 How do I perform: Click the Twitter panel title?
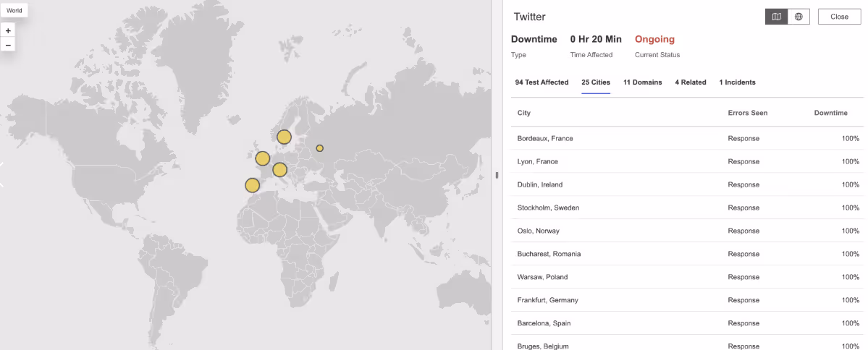click(x=530, y=17)
